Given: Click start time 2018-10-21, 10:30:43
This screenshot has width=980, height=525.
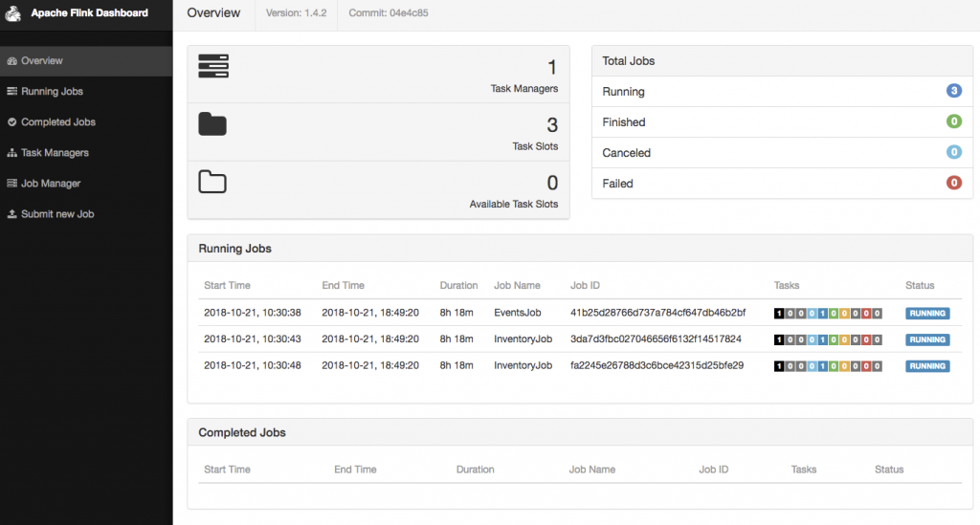Looking at the screenshot, I should [x=253, y=339].
